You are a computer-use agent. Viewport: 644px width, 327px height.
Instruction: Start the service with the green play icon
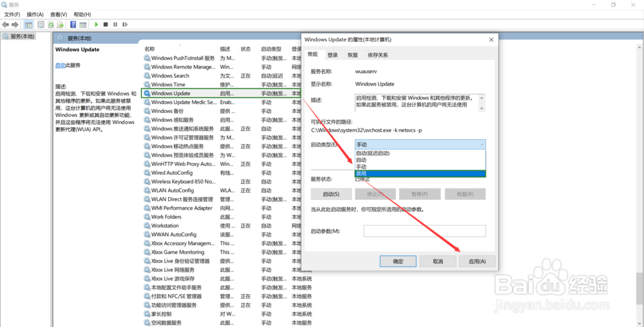[97, 25]
